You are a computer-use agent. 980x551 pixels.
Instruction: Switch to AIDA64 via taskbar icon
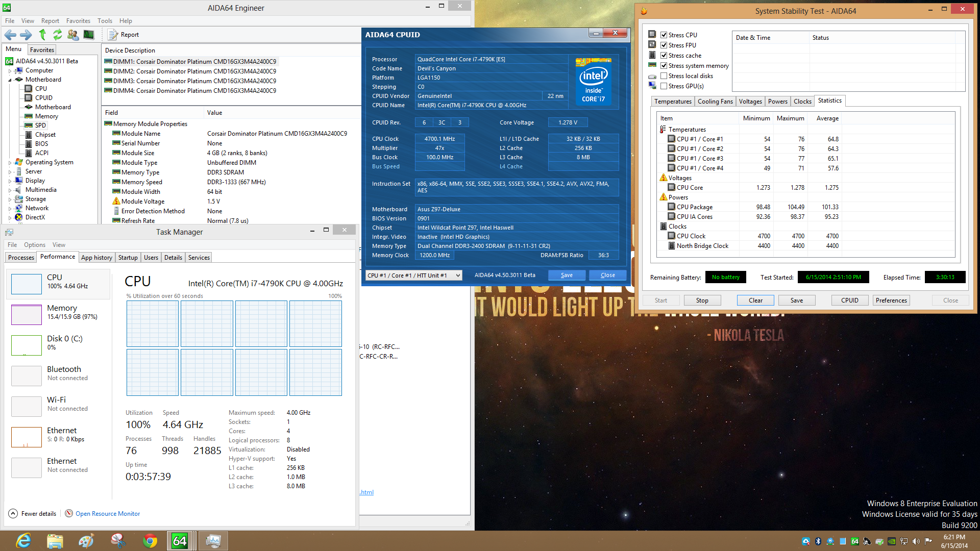tap(180, 541)
